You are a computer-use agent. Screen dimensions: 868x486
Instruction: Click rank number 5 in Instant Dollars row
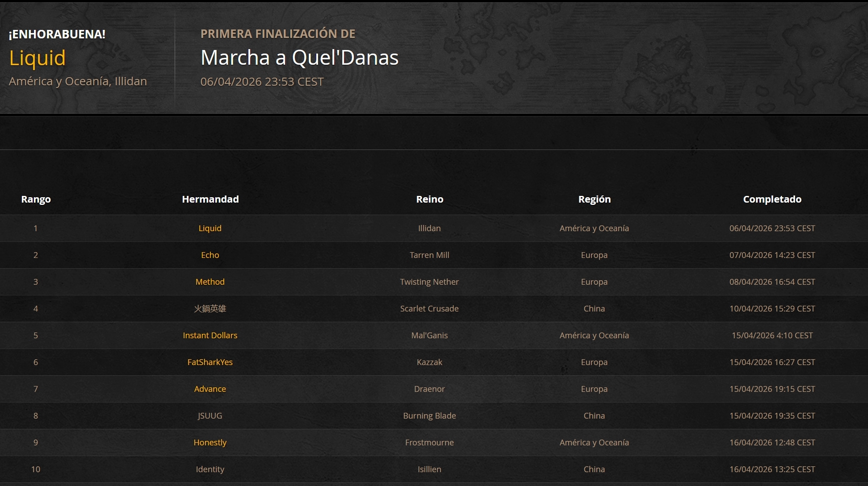(36, 336)
